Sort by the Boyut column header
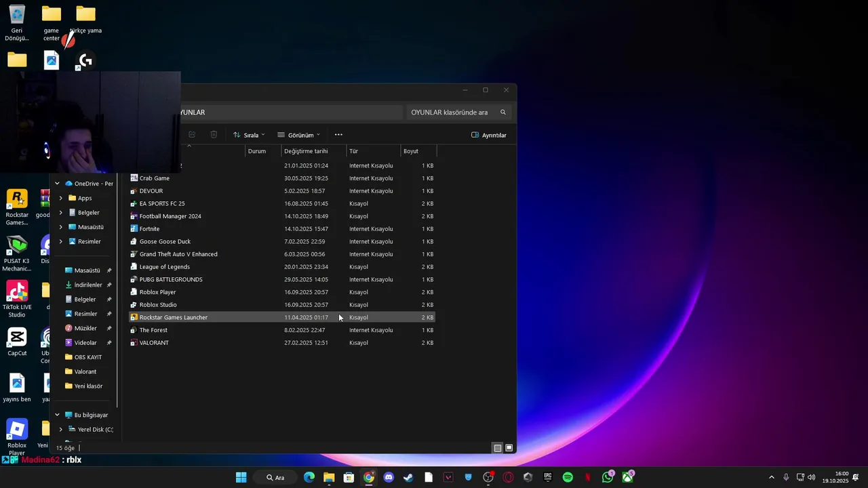Viewport: 868px width, 488px height. coord(418,151)
